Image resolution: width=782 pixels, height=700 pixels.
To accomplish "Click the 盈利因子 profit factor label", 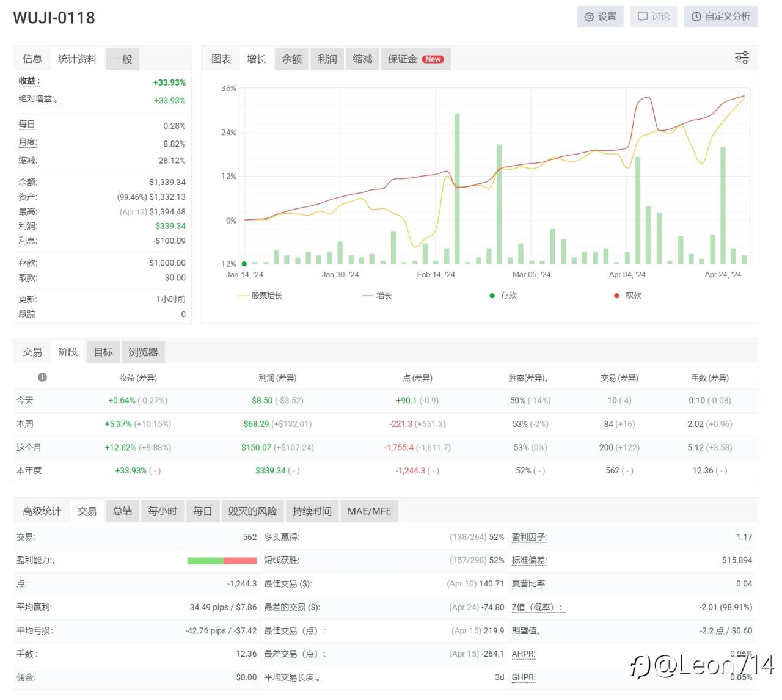I will 529,538.
